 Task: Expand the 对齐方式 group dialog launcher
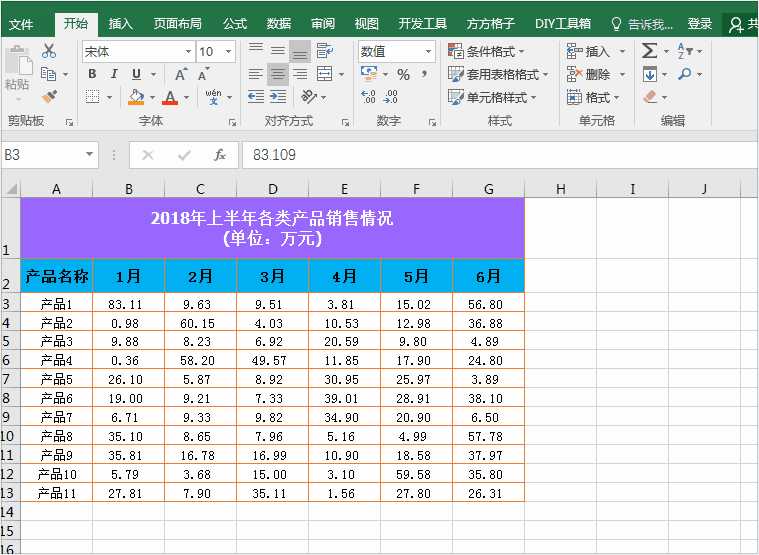click(x=345, y=123)
